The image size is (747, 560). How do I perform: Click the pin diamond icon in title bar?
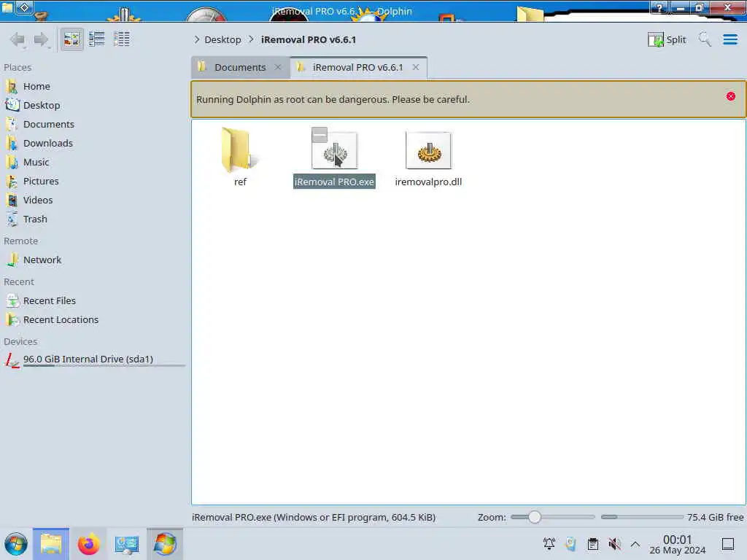pos(25,7)
